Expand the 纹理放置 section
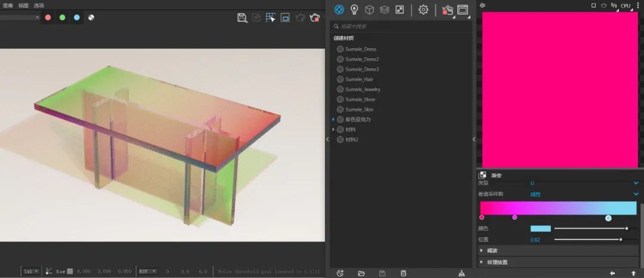This screenshot has width=644, height=278. tap(559, 262)
